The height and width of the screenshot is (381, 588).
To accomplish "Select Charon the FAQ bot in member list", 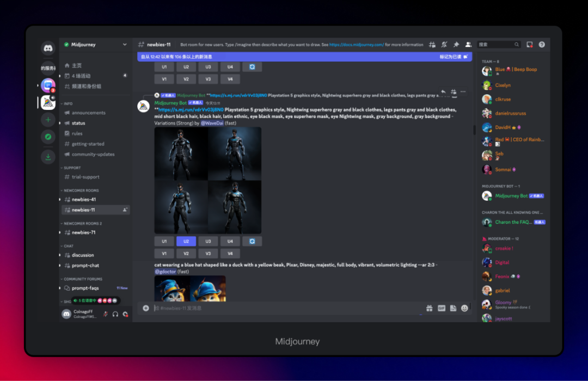I will coord(514,222).
